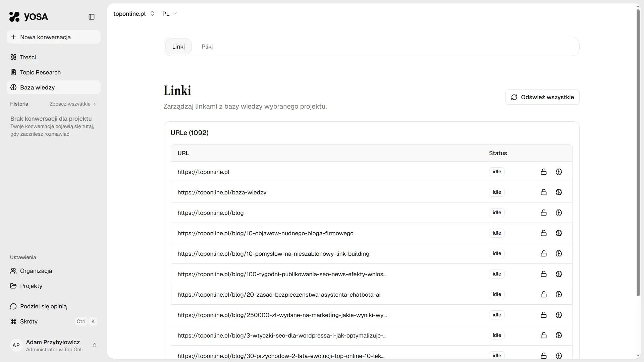644x362 pixels.
Task: Click brain icon for baza-wiedzy URL row
Action: (x=559, y=192)
